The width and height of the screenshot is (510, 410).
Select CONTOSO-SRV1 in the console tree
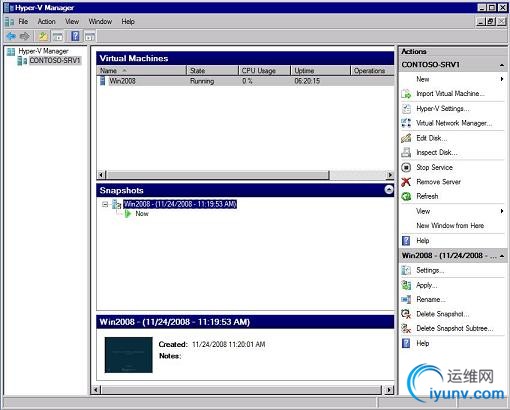tap(55, 61)
